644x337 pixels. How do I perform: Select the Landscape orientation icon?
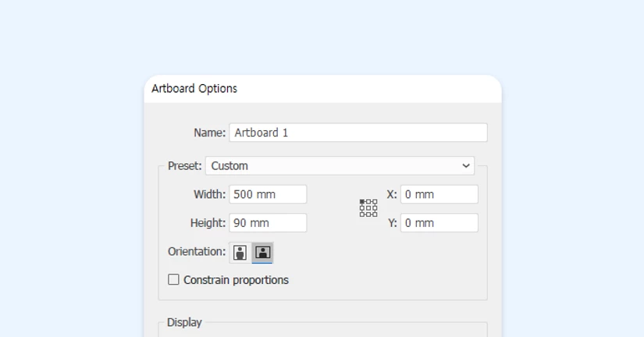263,252
